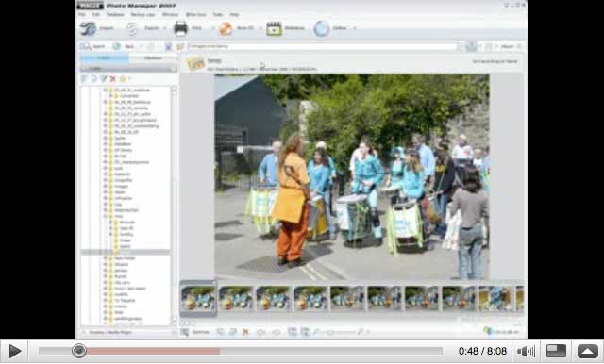Open the dropdown arrow next to Print
This screenshot has width=604, height=364.
(x=212, y=28)
